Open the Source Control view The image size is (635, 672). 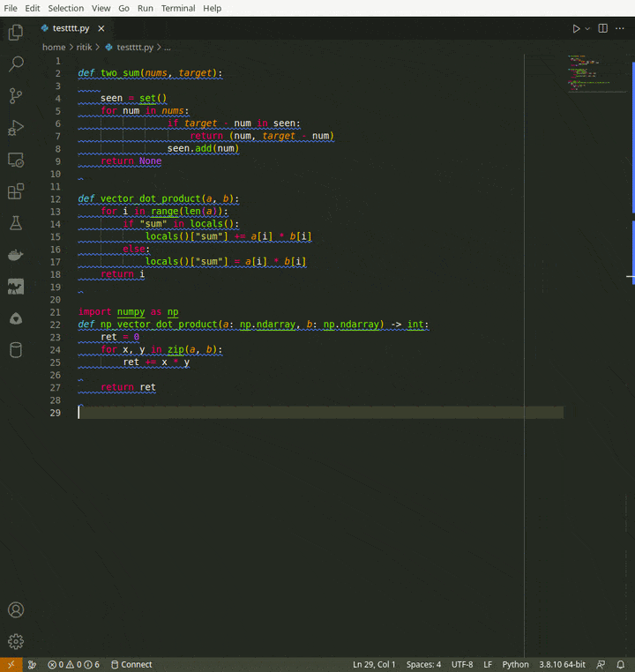[16, 96]
